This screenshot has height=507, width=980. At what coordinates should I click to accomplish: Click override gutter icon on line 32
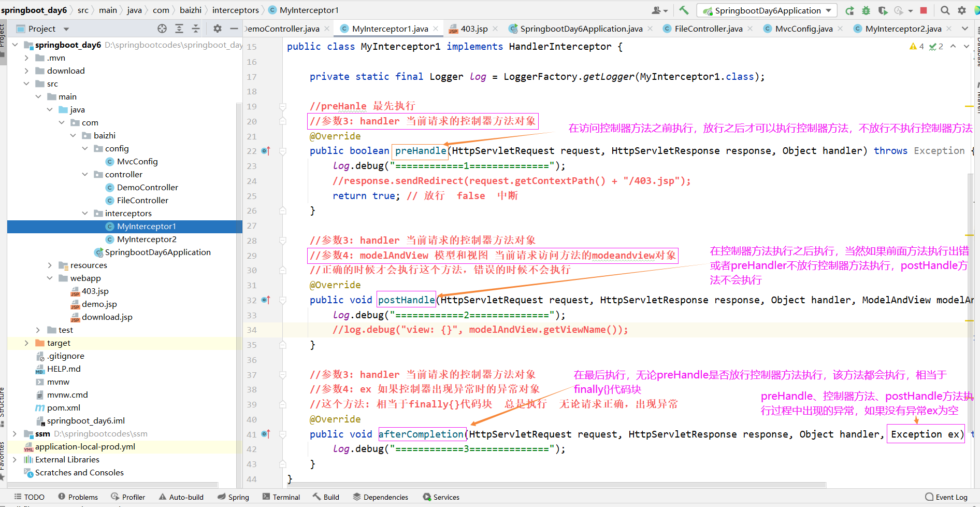[266, 300]
